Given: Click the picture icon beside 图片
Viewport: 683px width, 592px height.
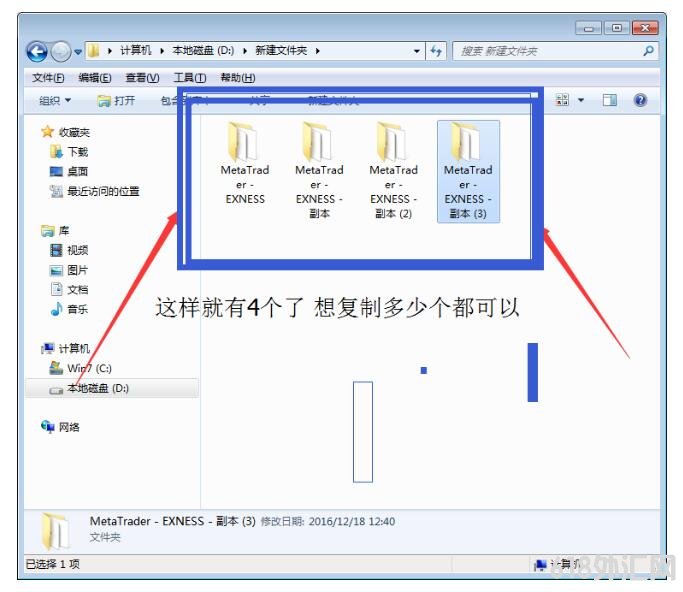Looking at the screenshot, I should (x=56, y=270).
